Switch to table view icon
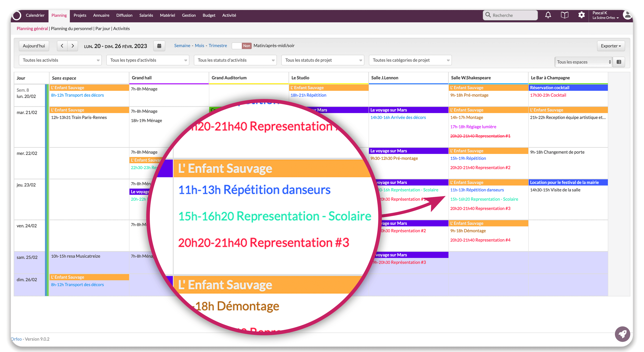This screenshot has height=352, width=644. 619,62
